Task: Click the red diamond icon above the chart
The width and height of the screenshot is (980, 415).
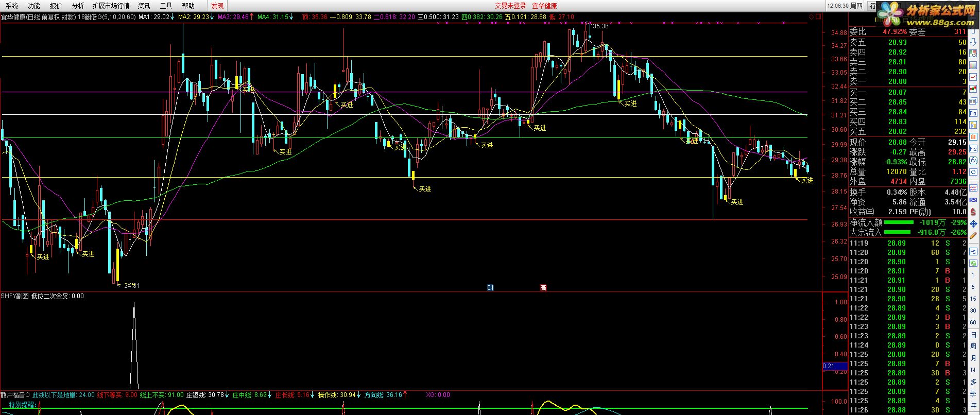Action: pyautogui.click(x=812, y=16)
